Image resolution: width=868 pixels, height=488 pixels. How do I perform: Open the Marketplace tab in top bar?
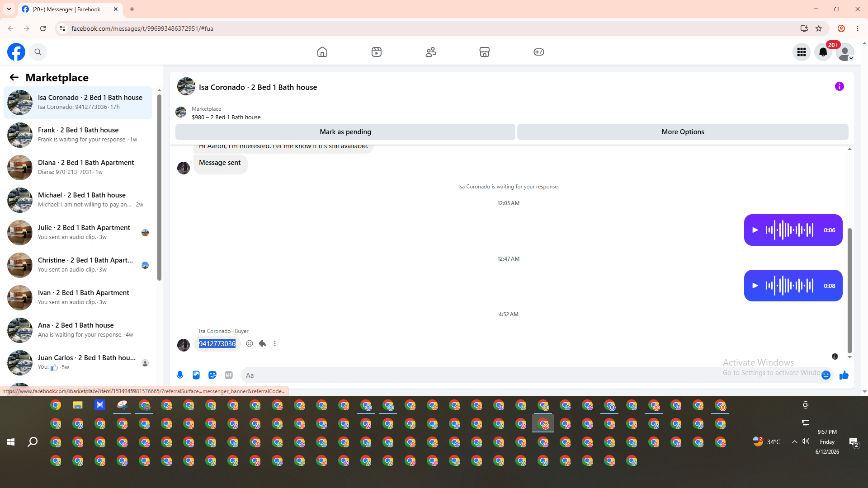coord(485,52)
